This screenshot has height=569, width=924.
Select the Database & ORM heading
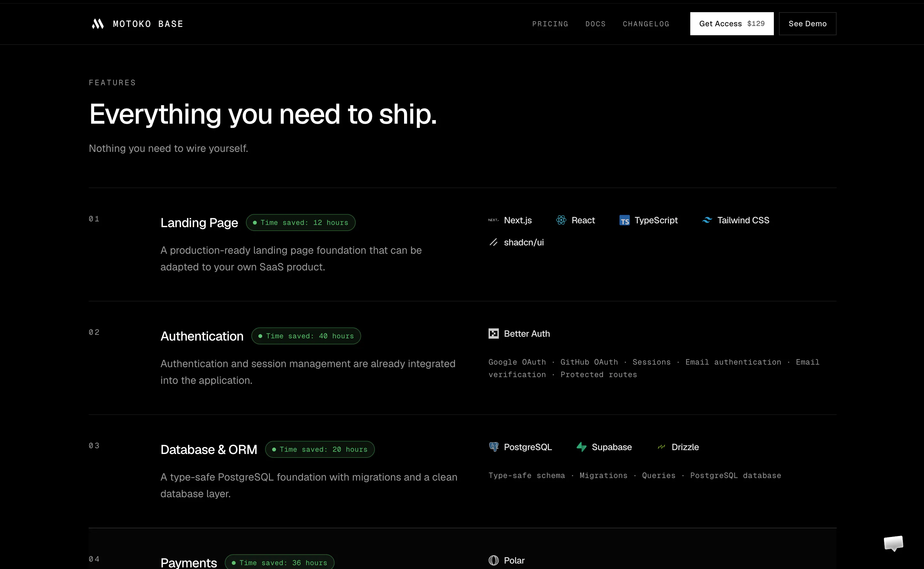click(209, 449)
